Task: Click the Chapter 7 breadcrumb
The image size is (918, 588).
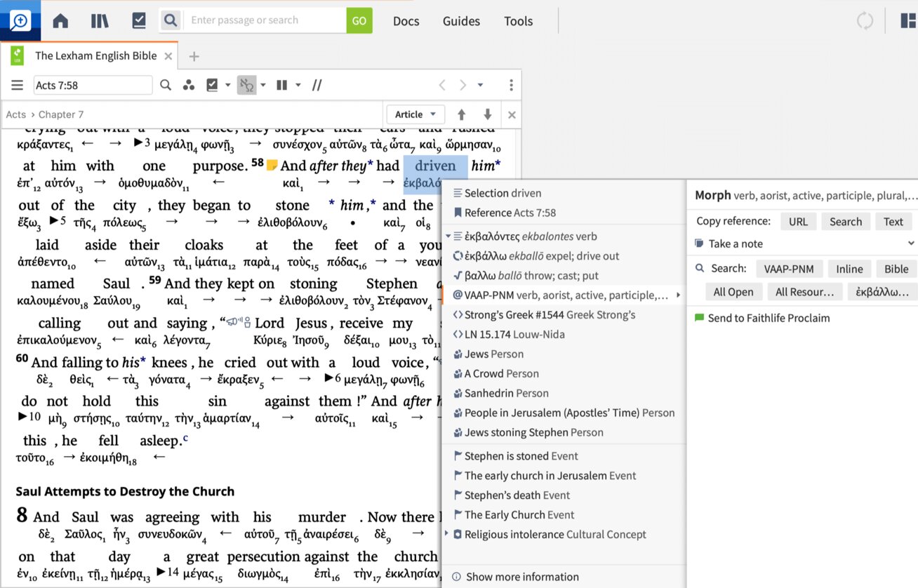Action: click(x=61, y=114)
